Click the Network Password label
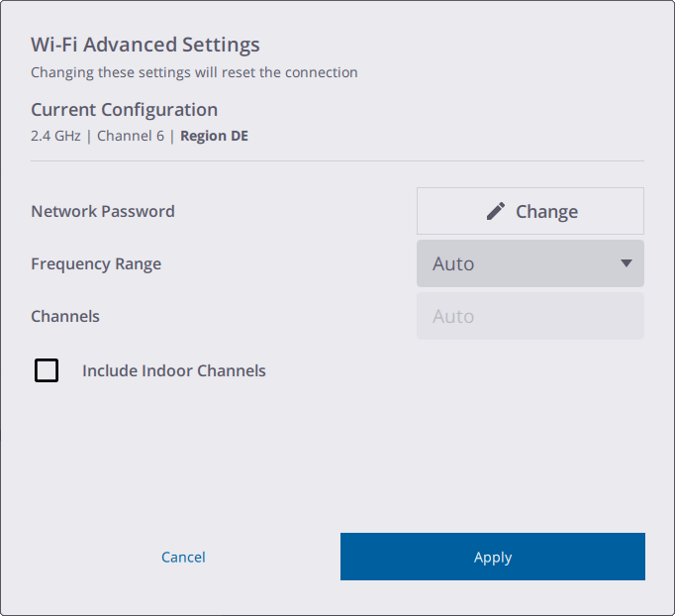The image size is (675, 616). 103,211
